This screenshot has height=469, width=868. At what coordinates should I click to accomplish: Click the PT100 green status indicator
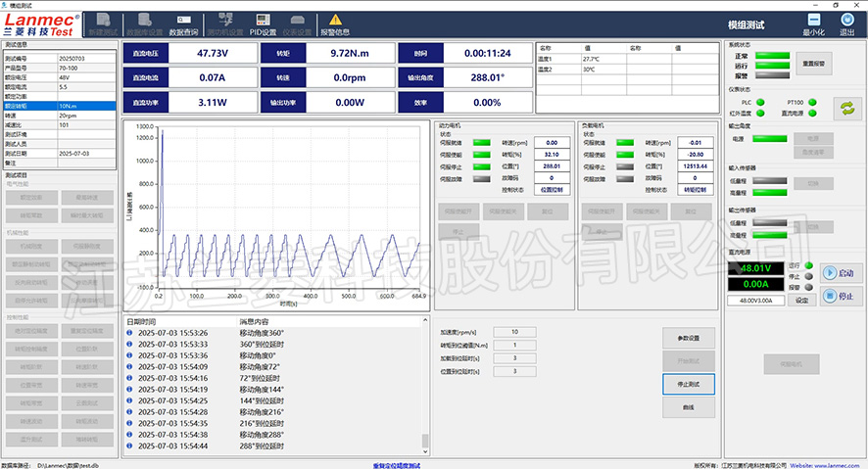(812, 102)
